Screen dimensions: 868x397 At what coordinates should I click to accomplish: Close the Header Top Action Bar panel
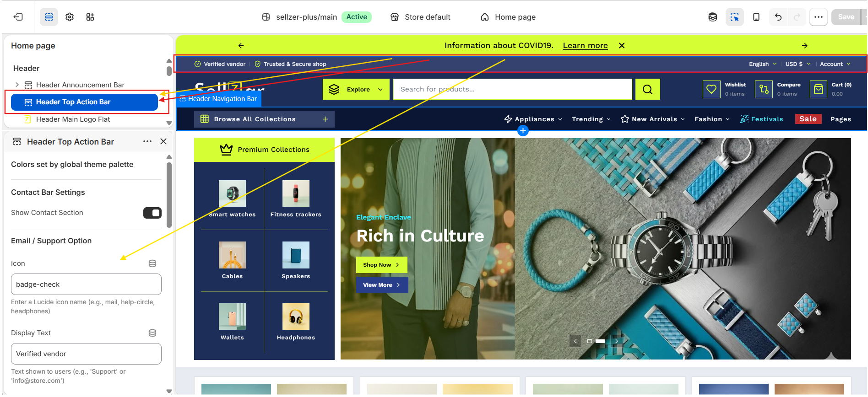[163, 141]
